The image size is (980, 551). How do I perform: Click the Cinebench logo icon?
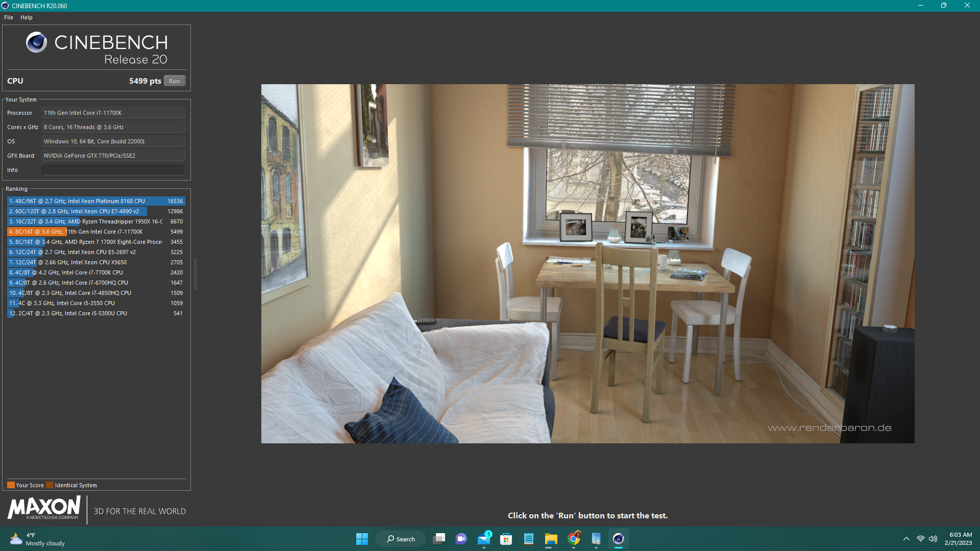pos(37,42)
